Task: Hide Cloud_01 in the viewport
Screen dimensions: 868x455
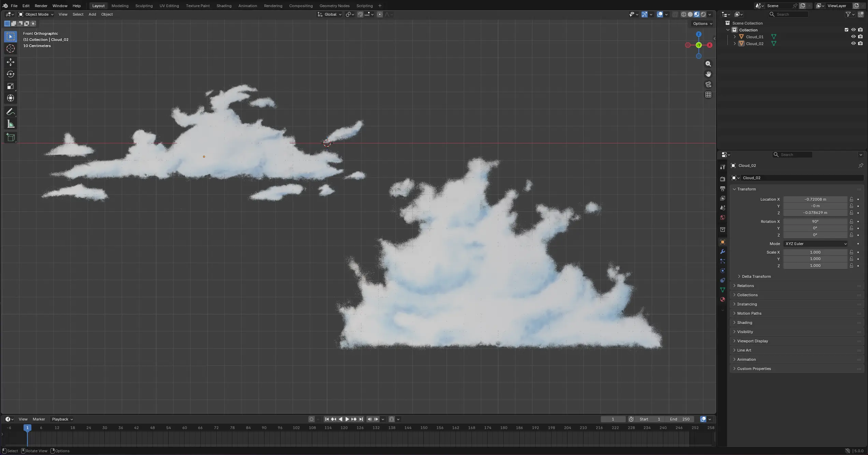Action: click(853, 37)
